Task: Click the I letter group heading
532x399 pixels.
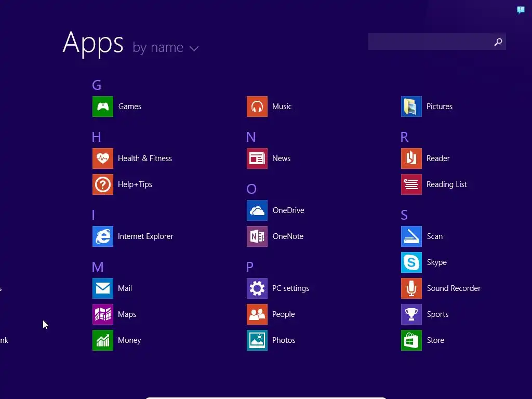Action: click(94, 215)
